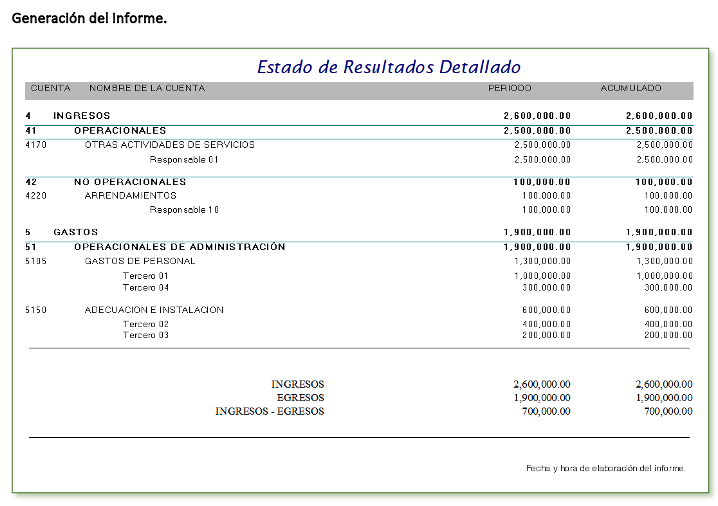Click the 'Responsable 01' label
The width and height of the screenshot is (718, 506).
(x=184, y=160)
